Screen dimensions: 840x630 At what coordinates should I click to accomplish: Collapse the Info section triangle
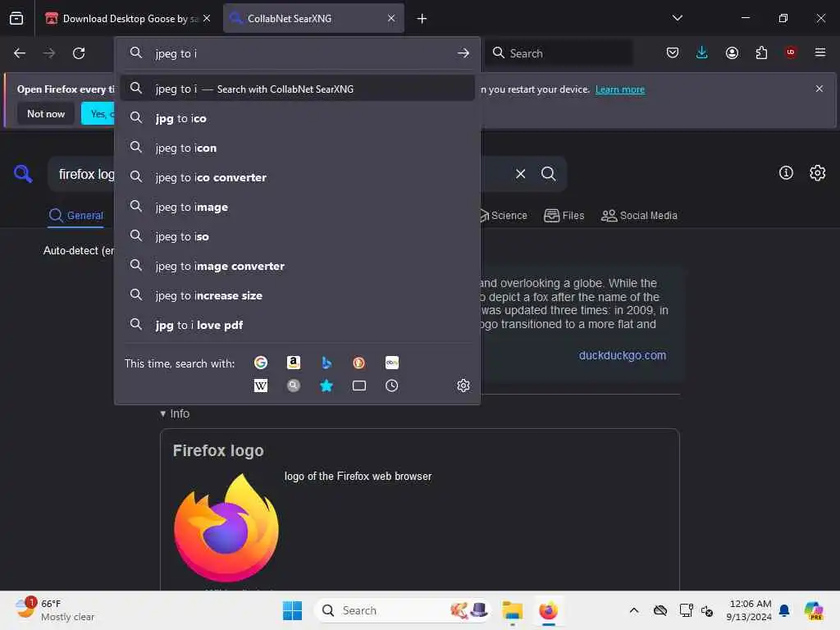(163, 413)
